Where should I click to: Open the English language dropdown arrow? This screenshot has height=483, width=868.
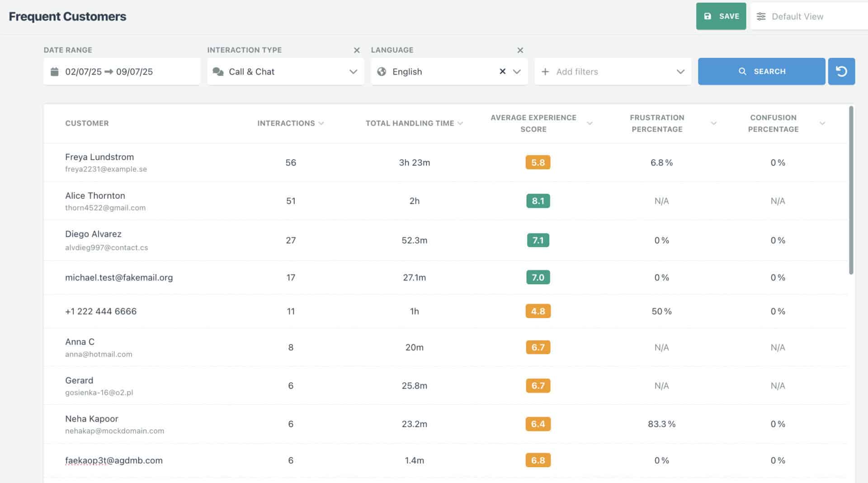[517, 71]
